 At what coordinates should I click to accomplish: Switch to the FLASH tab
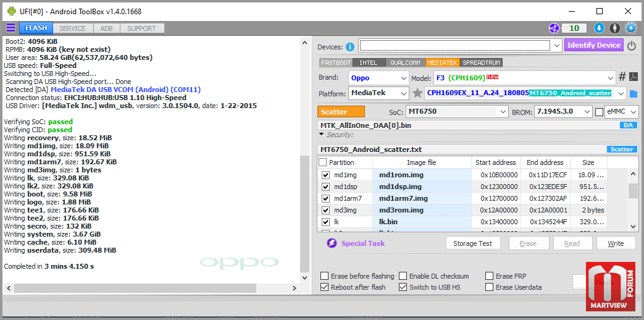36,28
